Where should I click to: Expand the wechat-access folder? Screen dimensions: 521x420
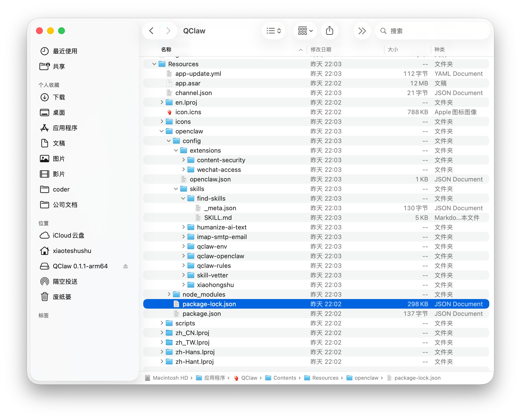183,170
